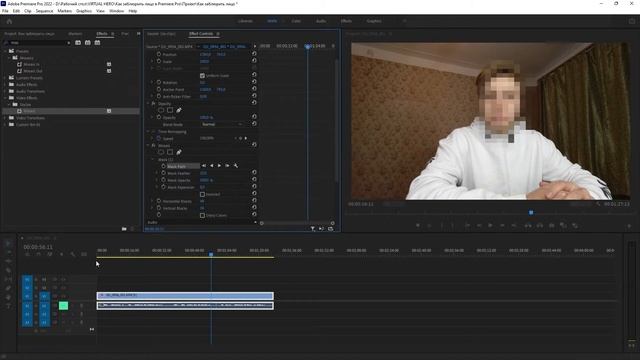Select the Mosaic In preset
This screenshot has height=360, width=640.
coord(31,64)
